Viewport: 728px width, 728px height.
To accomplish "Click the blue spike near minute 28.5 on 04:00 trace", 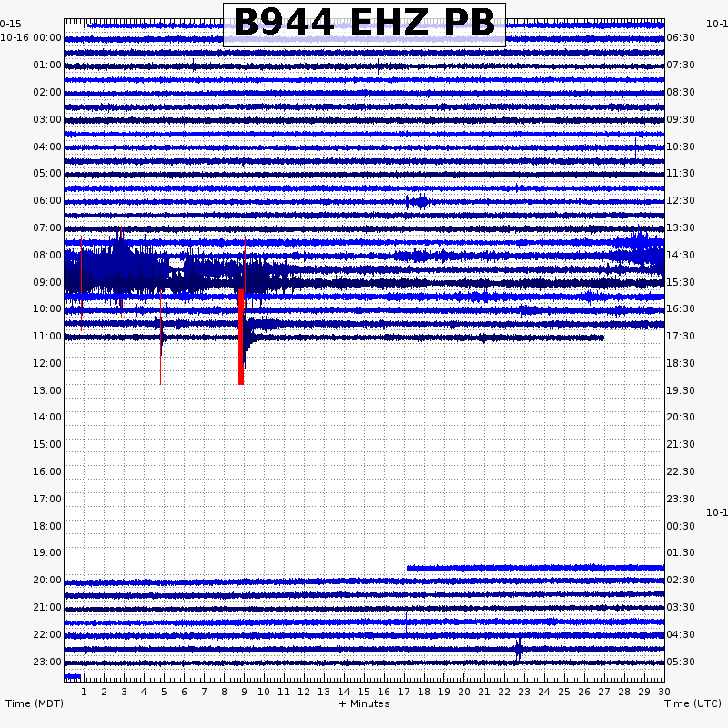I will point(635,147).
